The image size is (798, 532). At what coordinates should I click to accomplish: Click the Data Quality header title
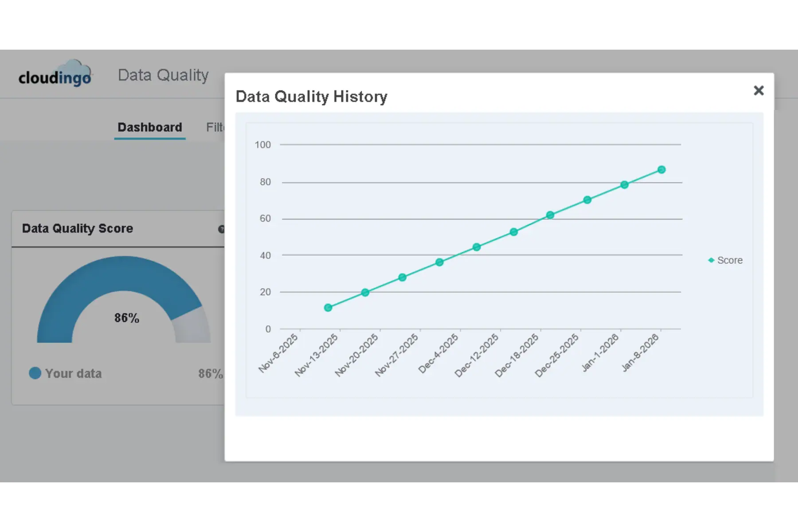[163, 75]
